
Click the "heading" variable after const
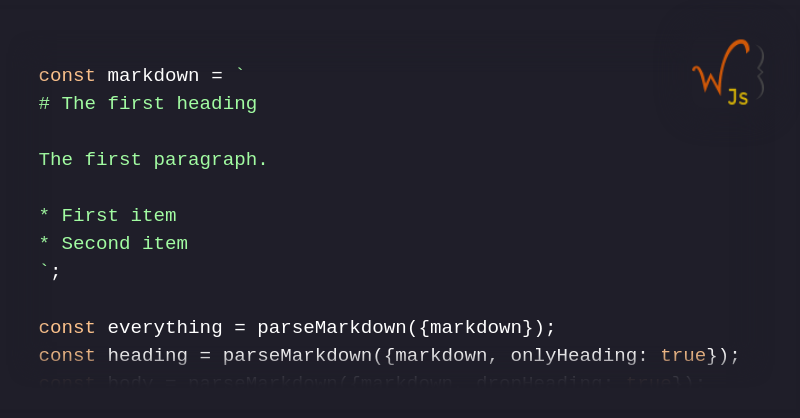coord(147,356)
